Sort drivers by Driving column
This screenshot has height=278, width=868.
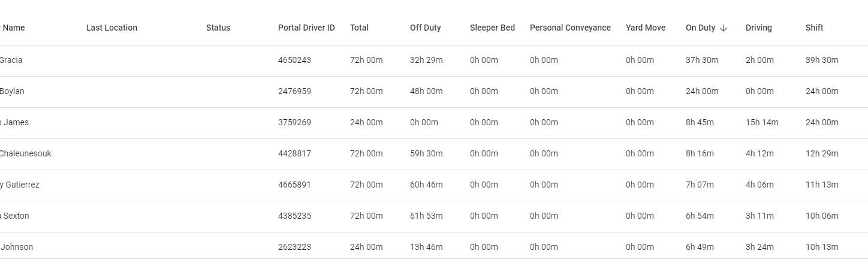(758, 28)
